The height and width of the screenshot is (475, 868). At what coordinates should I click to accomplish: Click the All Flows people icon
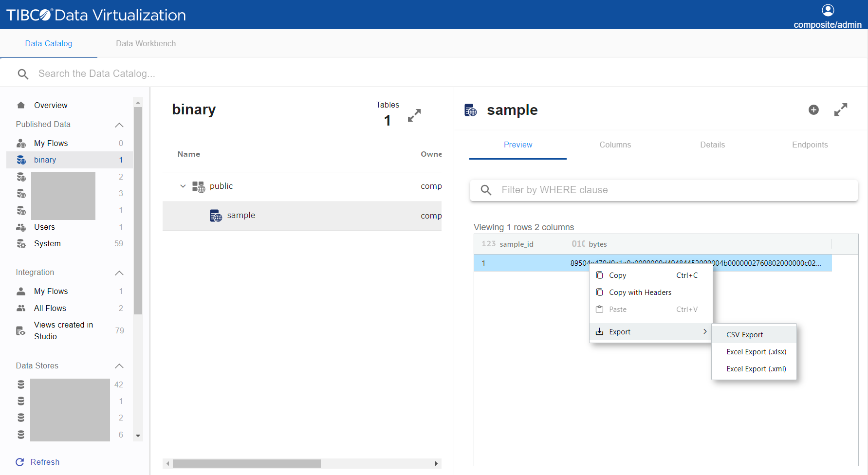point(21,308)
